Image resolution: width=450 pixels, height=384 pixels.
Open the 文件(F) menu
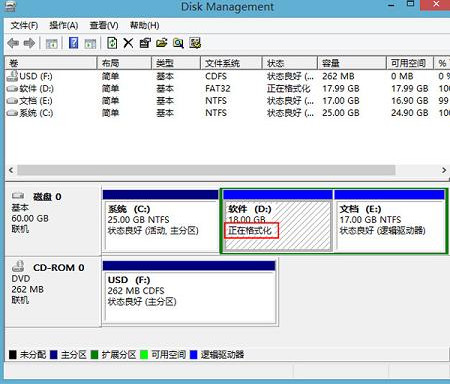tap(24, 25)
